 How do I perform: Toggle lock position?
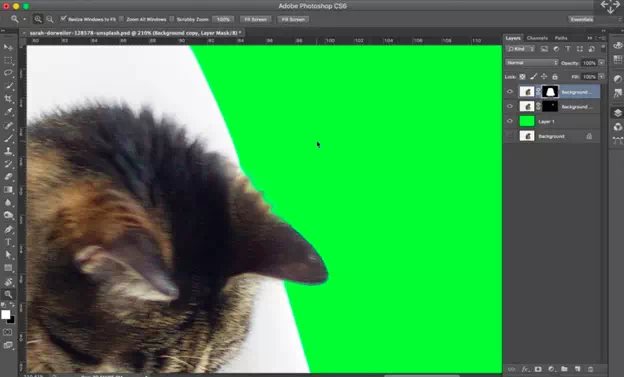(x=544, y=76)
